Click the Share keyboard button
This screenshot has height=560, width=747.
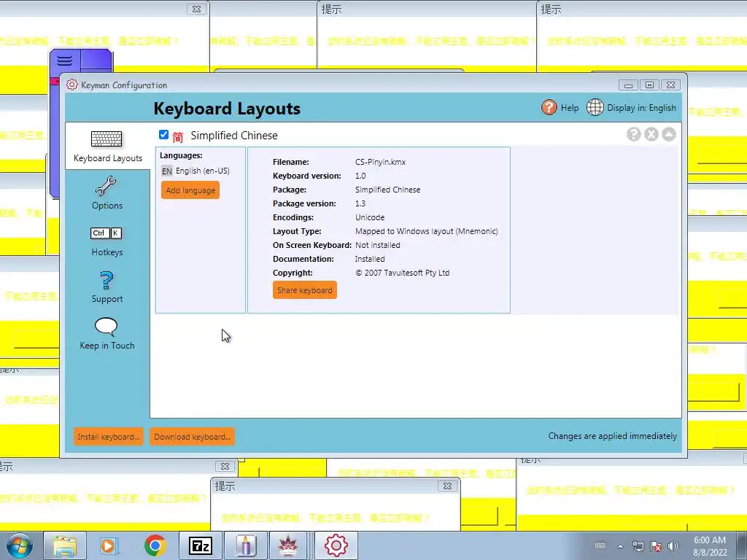tap(305, 290)
